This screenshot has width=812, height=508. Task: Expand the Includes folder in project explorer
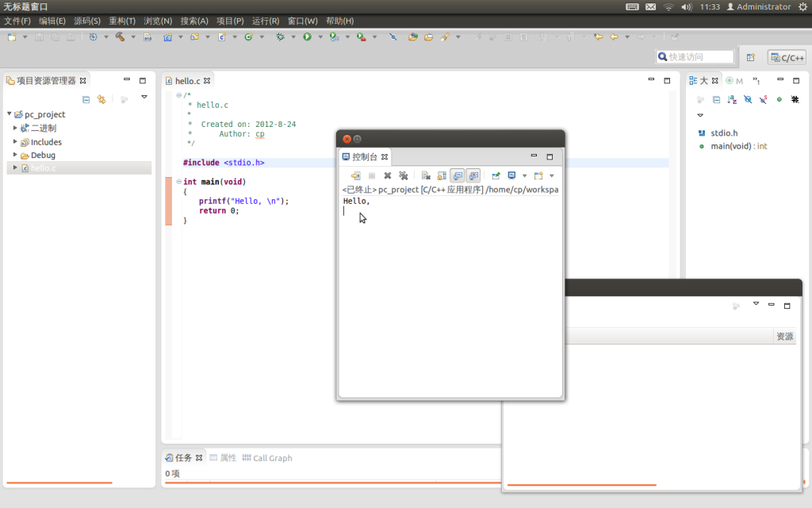(x=14, y=141)
